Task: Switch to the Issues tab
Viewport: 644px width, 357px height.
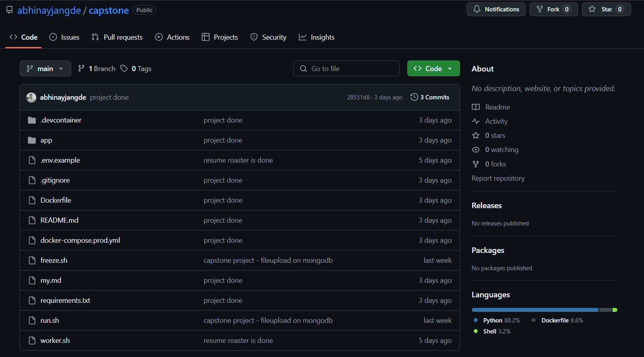Action: coord(64,37)
